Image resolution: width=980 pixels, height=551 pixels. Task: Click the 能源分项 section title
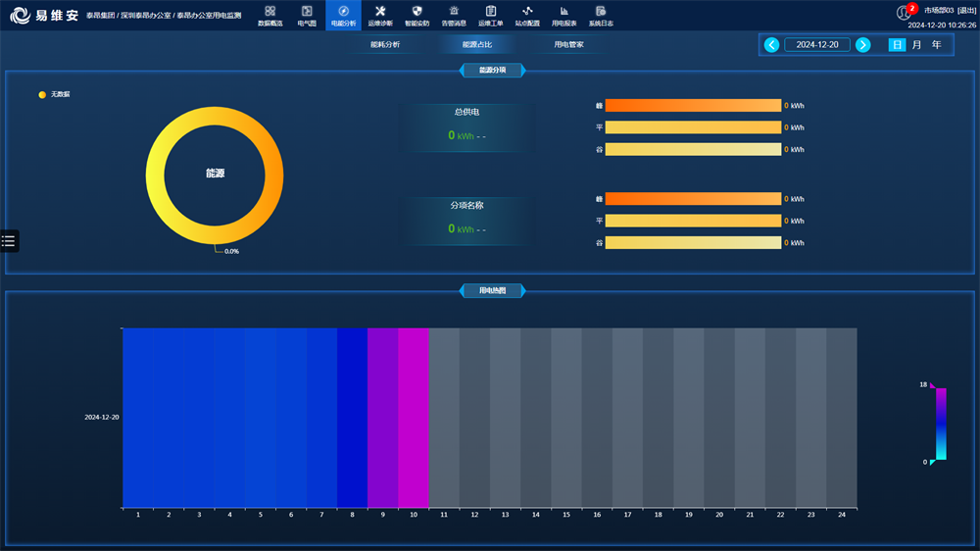(x=493, y=70)
